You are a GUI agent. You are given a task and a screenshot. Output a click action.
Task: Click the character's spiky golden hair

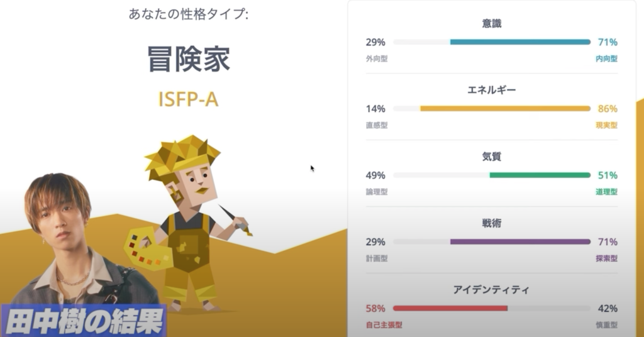click(182, 155)
